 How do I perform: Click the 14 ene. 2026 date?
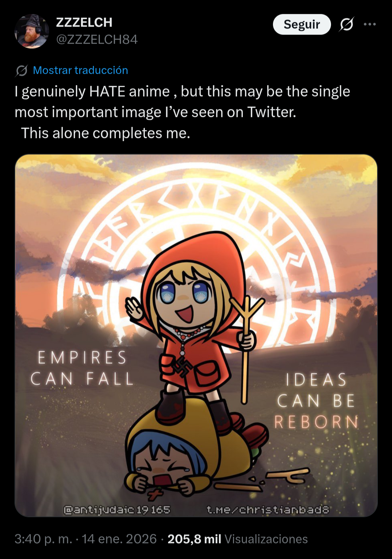[x=119, y=539]
